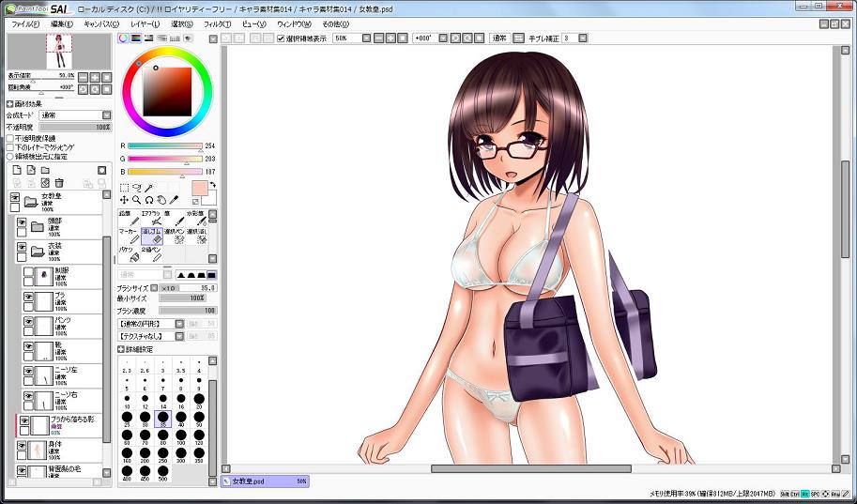Open the フィルタ(T) menu
This screenshot has height=504, width=857.
tap(216, 23)
